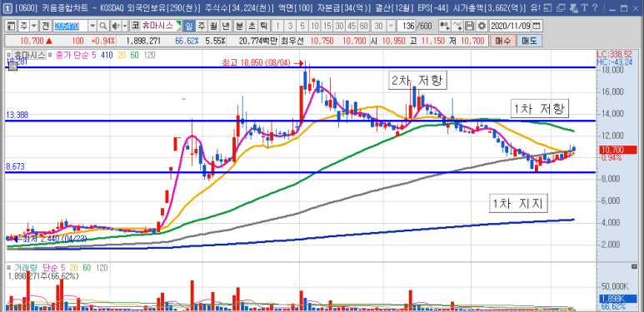This screenshot has height=312, width=644.
Task: Click the 매수 buy button
Action: (503, 42)
